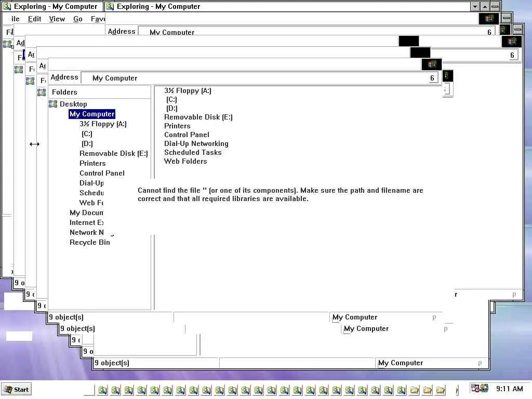Select 3½ Floppy (A:) in the right-pane list
The image size is (532, 399).
[x=188, y=90]
